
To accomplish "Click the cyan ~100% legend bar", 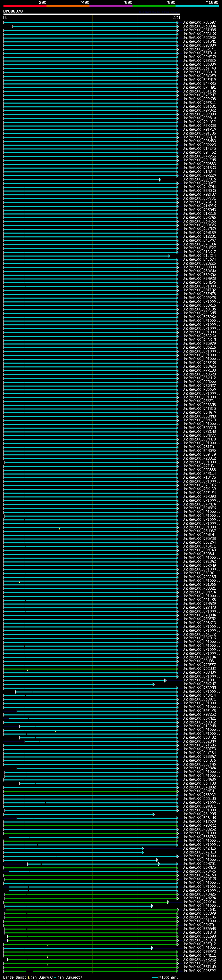I will coord(197,6).
